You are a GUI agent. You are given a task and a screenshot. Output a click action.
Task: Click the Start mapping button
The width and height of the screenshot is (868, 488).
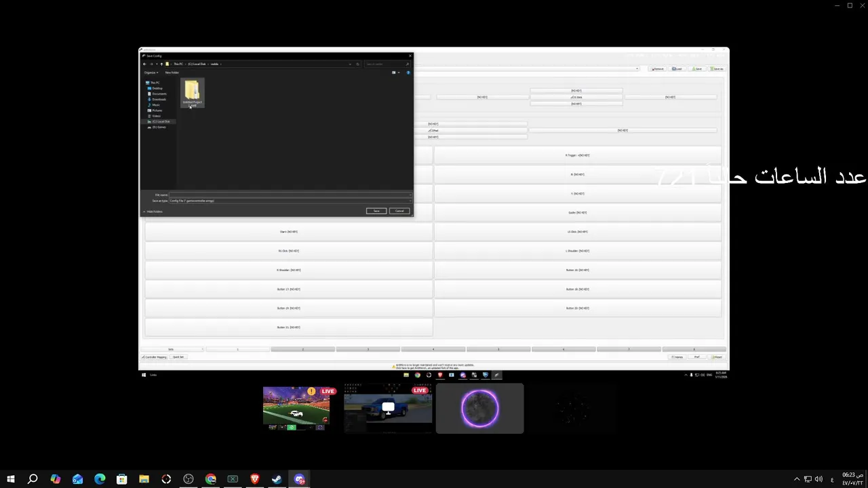coord(288,232)
